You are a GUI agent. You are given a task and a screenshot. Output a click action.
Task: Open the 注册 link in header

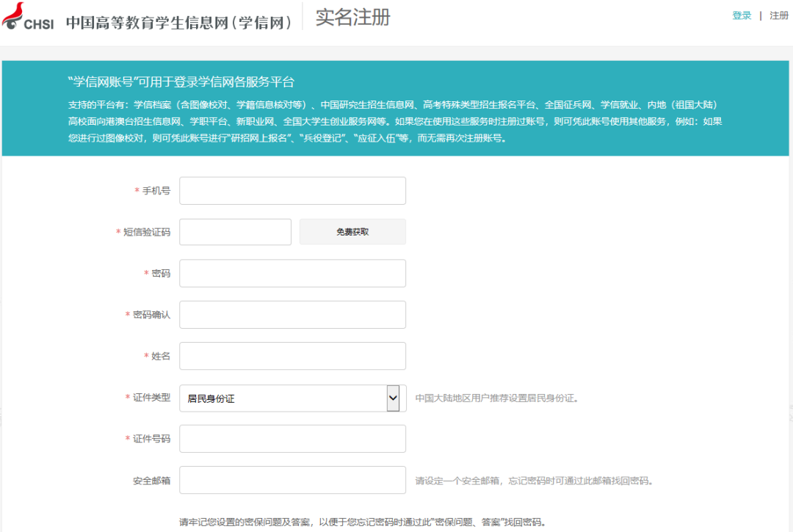778,15
